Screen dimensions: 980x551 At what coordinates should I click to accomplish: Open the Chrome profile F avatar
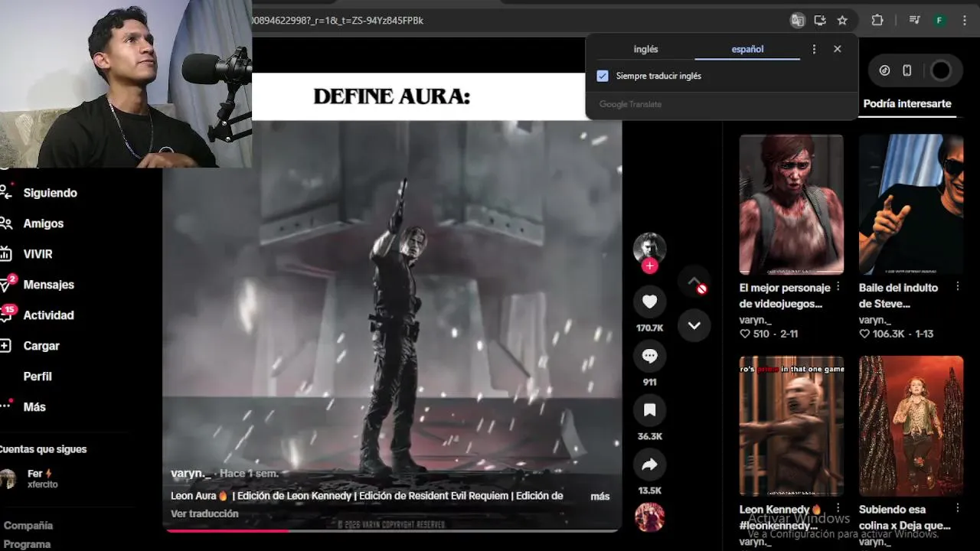tap(939, 21)
